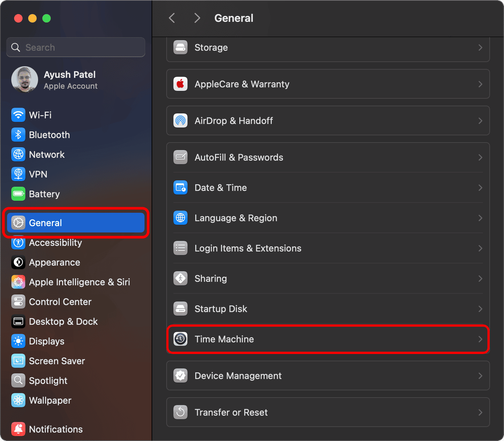Click the Search field in sidebar
504x441 pixels.
coord(76,47)
